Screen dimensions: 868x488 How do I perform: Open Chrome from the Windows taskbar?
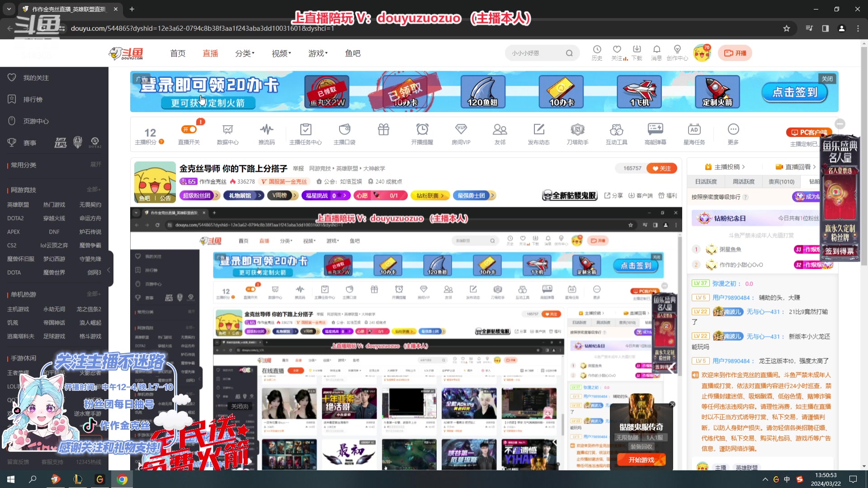(122, 479)
